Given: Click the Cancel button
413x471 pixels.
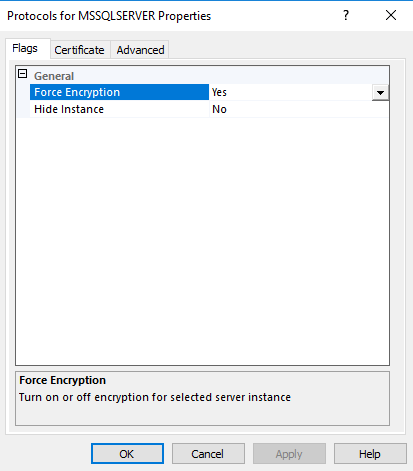Looking at the screenshot, I should coord(208,454).
